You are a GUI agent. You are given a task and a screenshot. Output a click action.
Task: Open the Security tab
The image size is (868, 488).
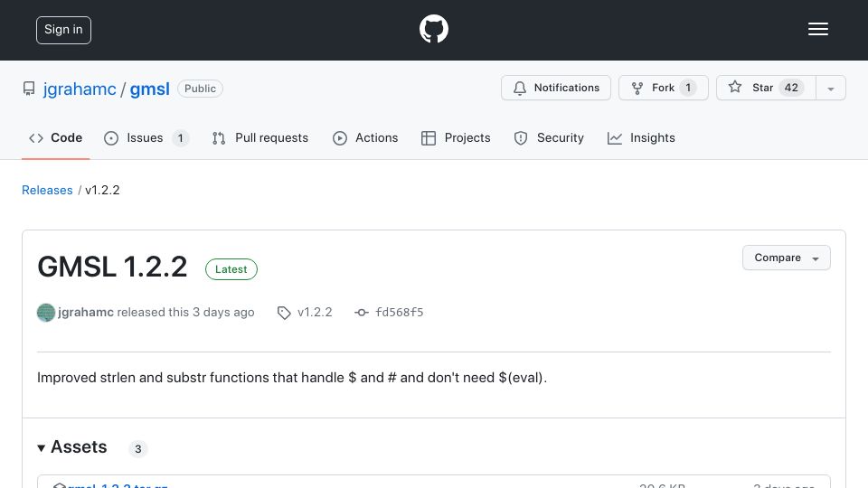point(549,137)
